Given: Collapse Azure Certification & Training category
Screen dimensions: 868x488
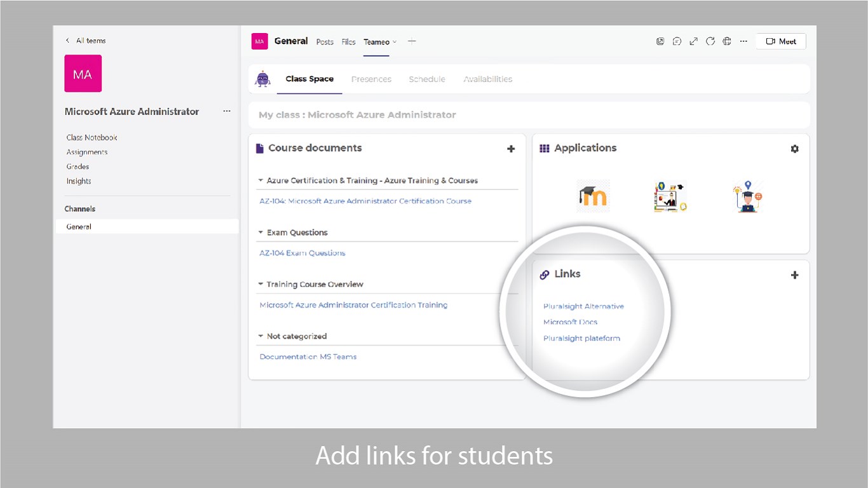Looking at the screenshot, I should pyautogui.click(x=261, y=180).
